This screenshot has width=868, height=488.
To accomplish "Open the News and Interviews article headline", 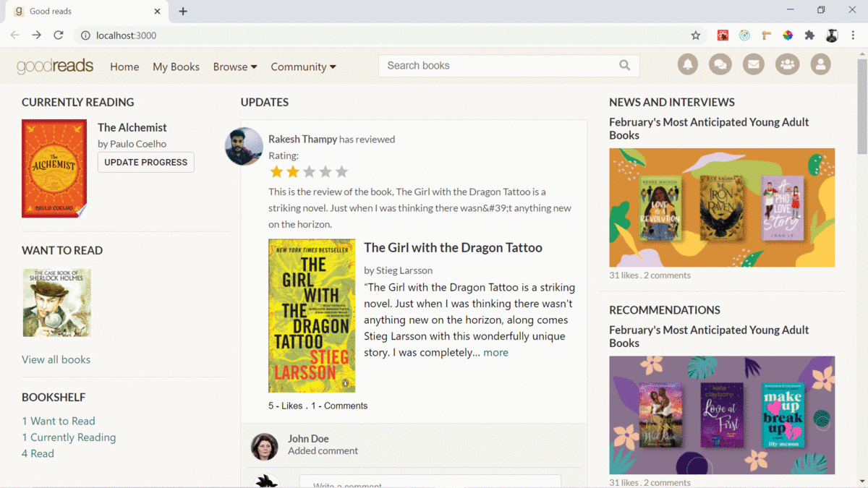I will coord(709,129).
